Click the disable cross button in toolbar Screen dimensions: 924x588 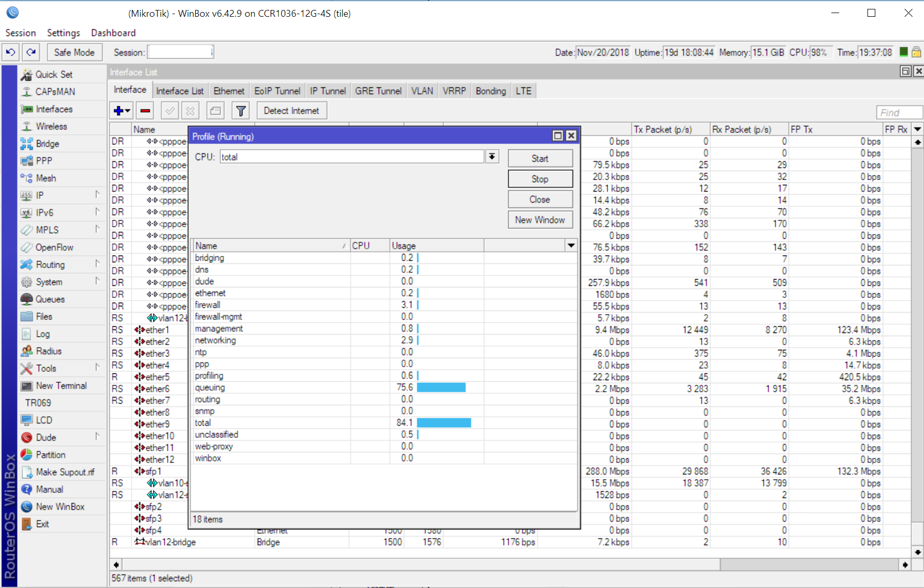191,110
